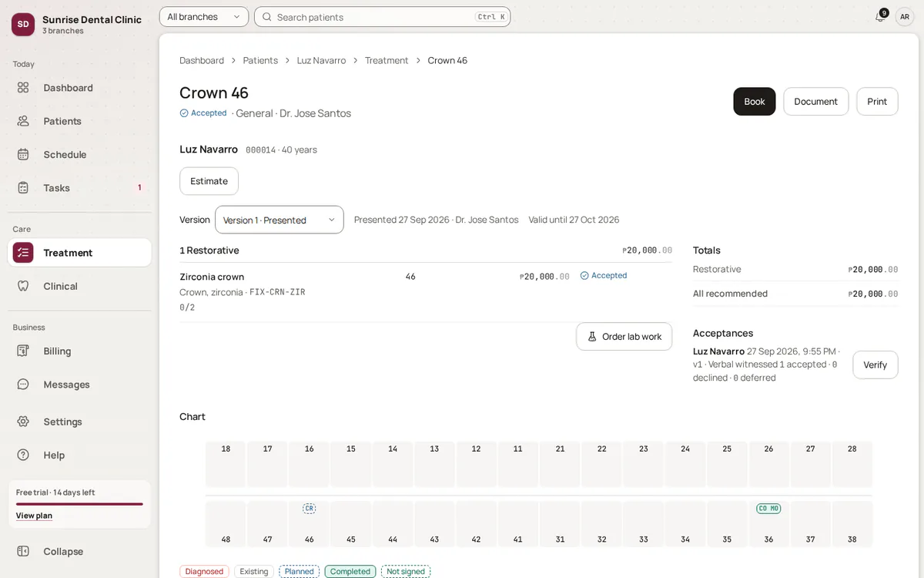The image size is (924, 578).
Task: Go to Schedule in sidebar
Action: (x=79, y=154)
